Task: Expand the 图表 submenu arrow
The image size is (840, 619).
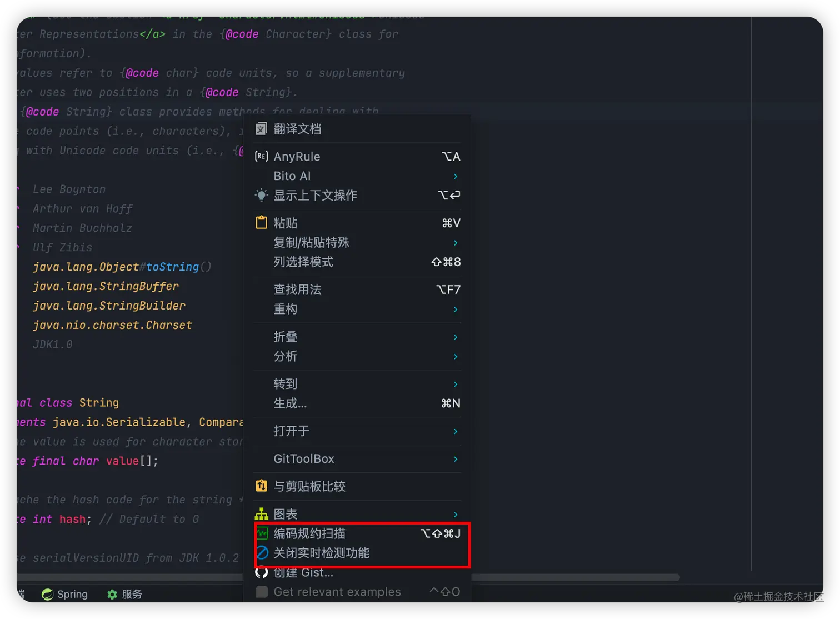Action: pyautogui.click(x=456, y=515)
